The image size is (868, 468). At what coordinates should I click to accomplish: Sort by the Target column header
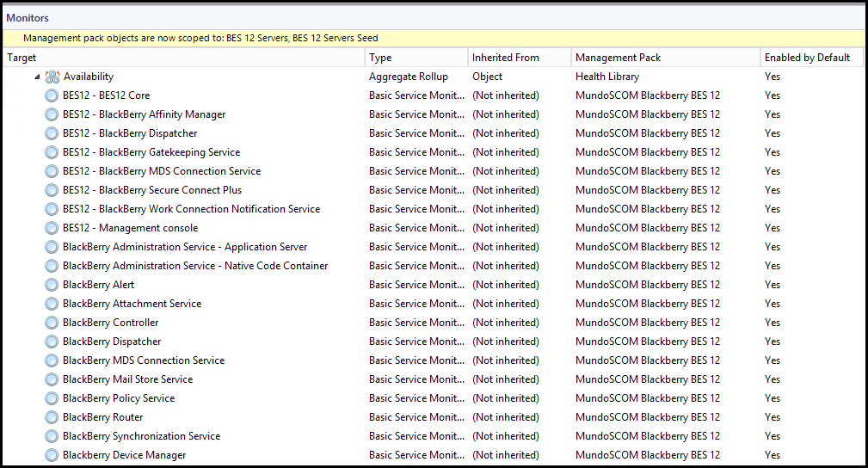[184, 58]
